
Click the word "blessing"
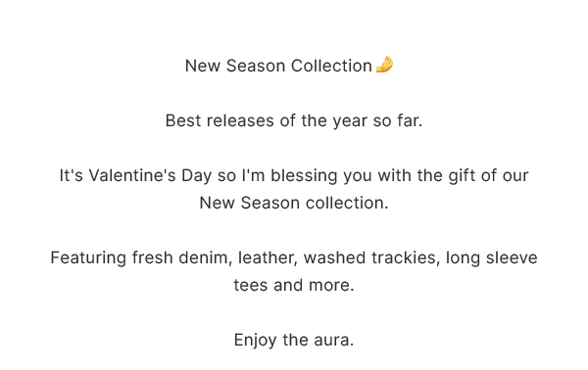click(x=304, y=175)
